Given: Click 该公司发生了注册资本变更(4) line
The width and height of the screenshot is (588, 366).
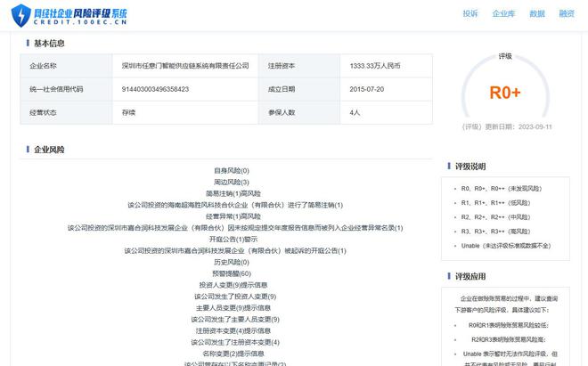Looking at the screenshot, I should 235,342.
